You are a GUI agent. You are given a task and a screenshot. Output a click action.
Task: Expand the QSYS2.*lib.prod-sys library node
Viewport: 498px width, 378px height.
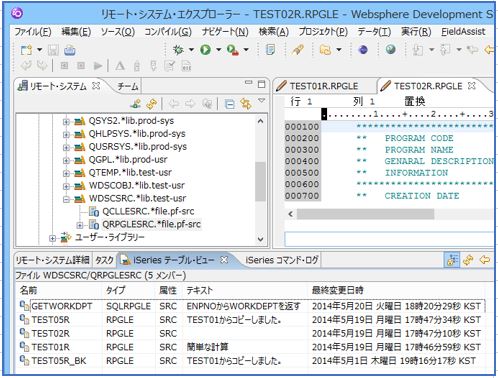pyautogui.click(x=66, y=122)
